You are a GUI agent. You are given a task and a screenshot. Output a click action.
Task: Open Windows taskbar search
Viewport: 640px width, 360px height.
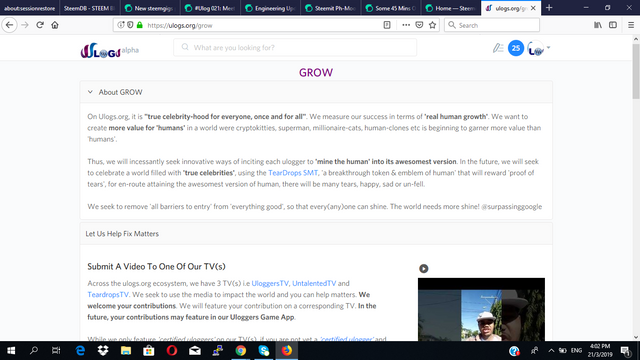(x=34, y=351)
